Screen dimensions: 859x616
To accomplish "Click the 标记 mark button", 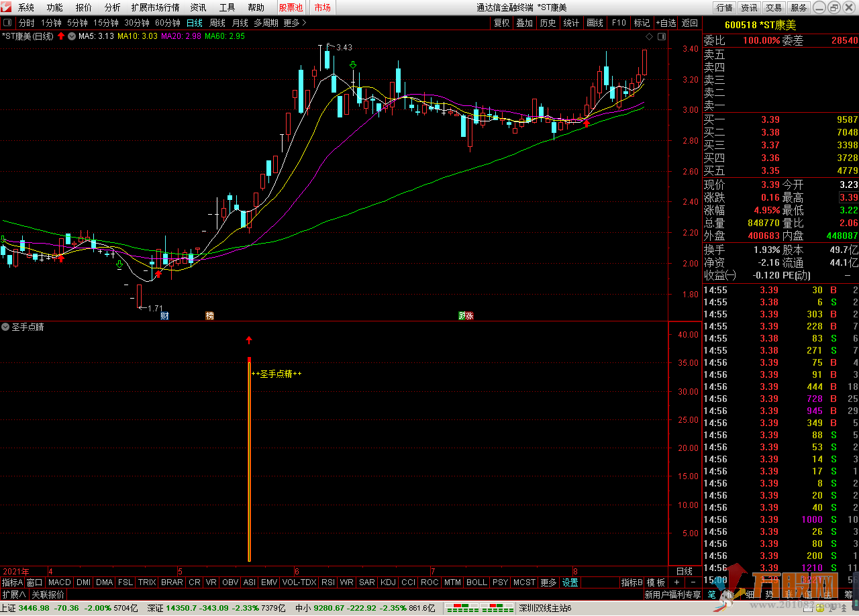I will (642, 23).
